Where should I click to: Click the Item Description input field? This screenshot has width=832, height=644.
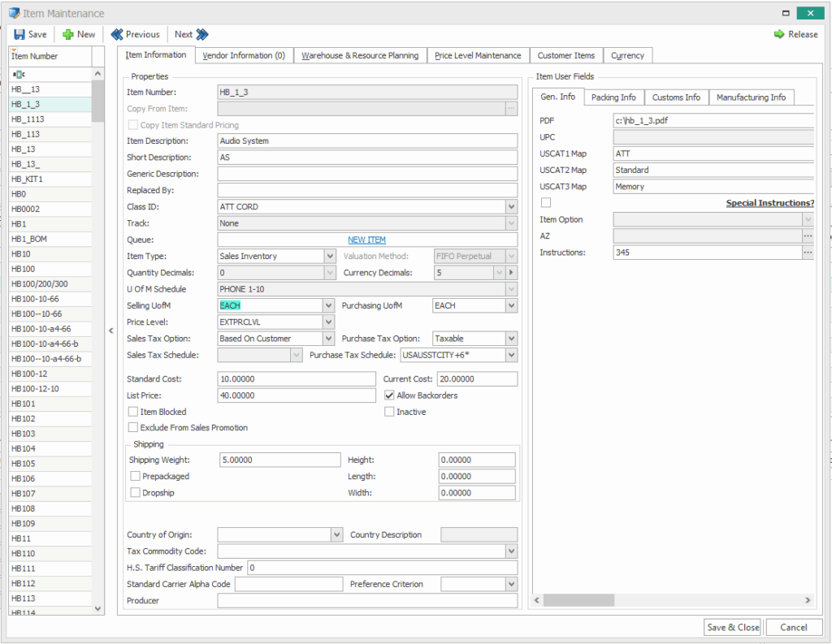(366, 141)
